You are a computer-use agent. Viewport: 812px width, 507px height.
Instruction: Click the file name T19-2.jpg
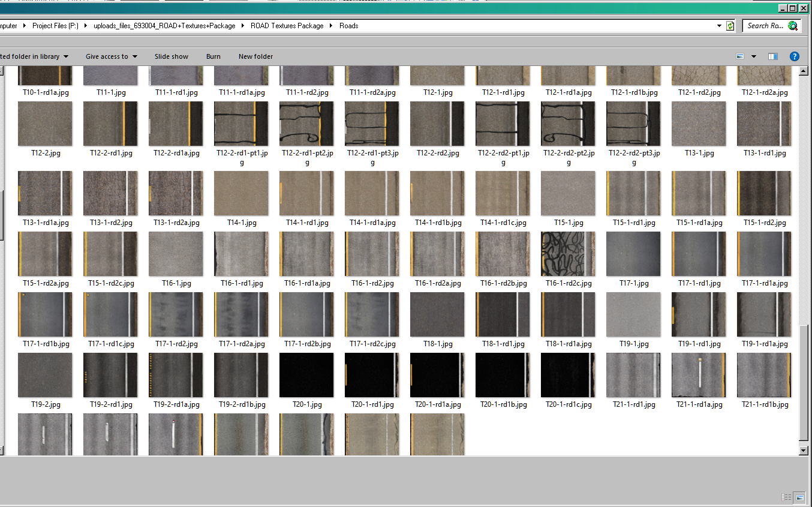46,405
